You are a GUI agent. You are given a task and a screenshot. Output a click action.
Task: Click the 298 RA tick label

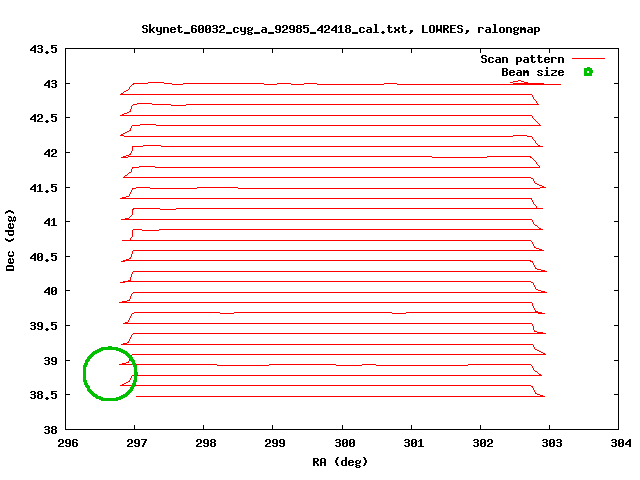[206, 443]
